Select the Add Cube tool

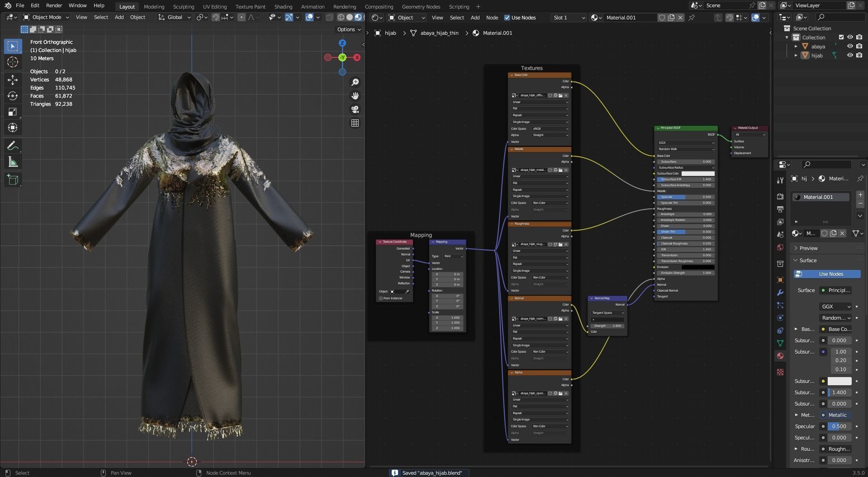13,180
